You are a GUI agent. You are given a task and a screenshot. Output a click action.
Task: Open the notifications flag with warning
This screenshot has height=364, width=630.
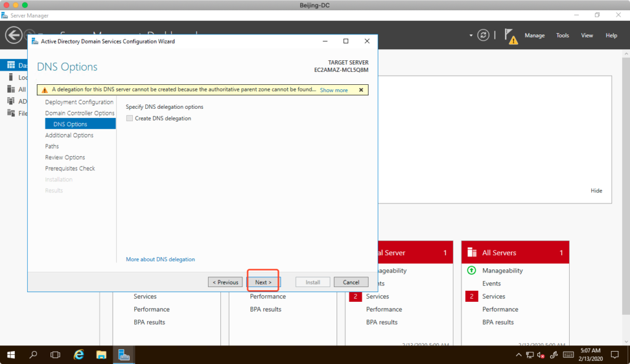511,36
